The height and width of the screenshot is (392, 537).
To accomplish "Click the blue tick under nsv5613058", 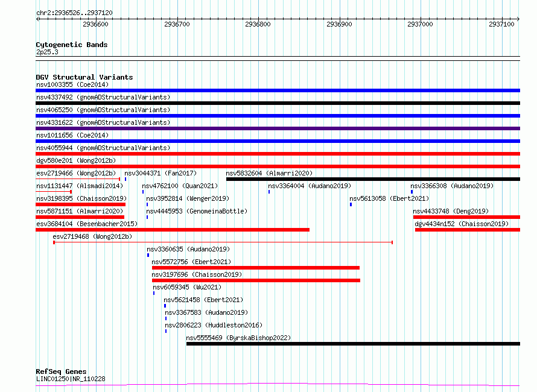I will (351, 204).
